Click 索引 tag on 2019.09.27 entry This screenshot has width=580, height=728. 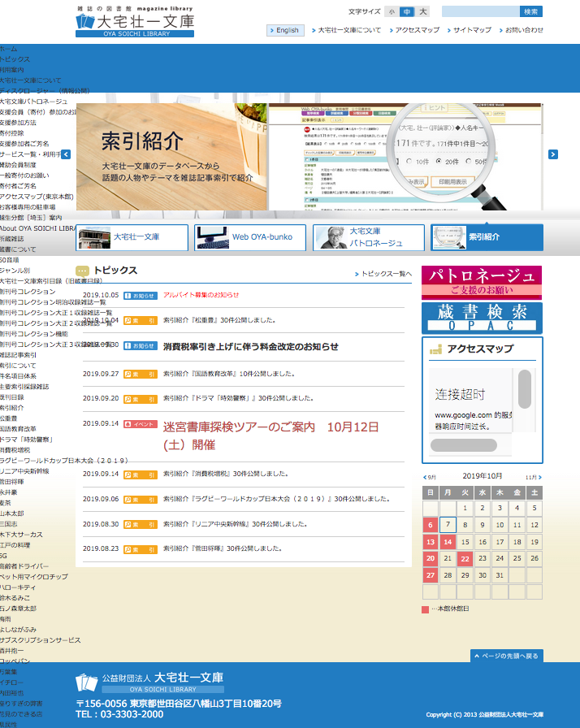141,375
